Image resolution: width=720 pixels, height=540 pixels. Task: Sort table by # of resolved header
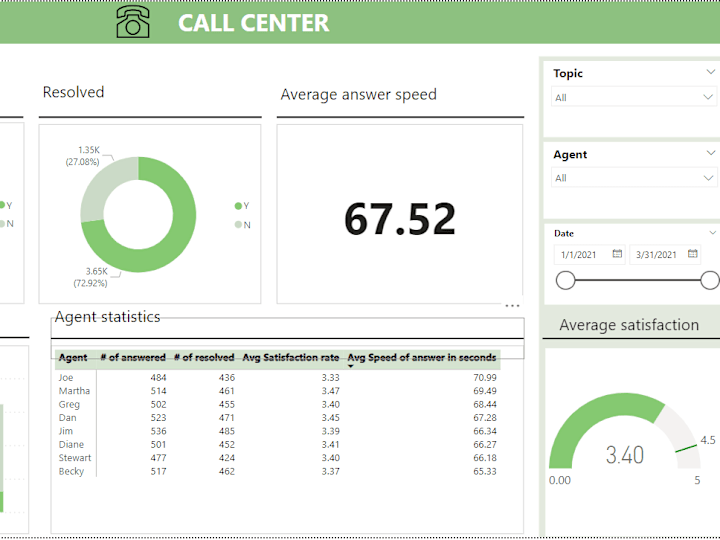point(204,358)
